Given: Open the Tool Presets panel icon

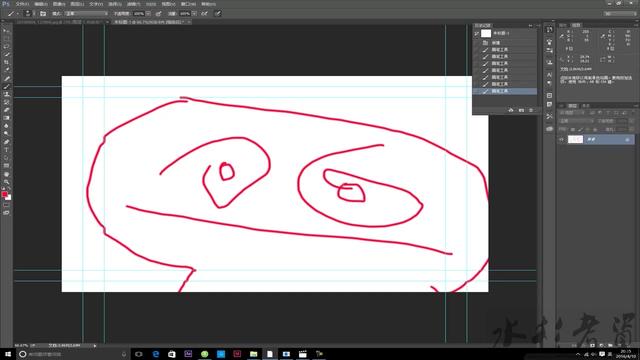Looking at the screenshot, I should tap(549, 116).
